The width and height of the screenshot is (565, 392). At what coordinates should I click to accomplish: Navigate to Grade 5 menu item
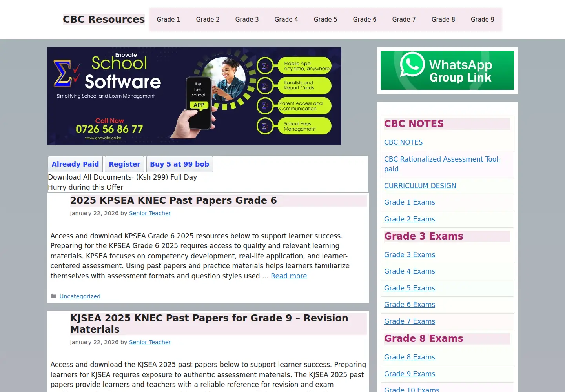pos(325,19)
